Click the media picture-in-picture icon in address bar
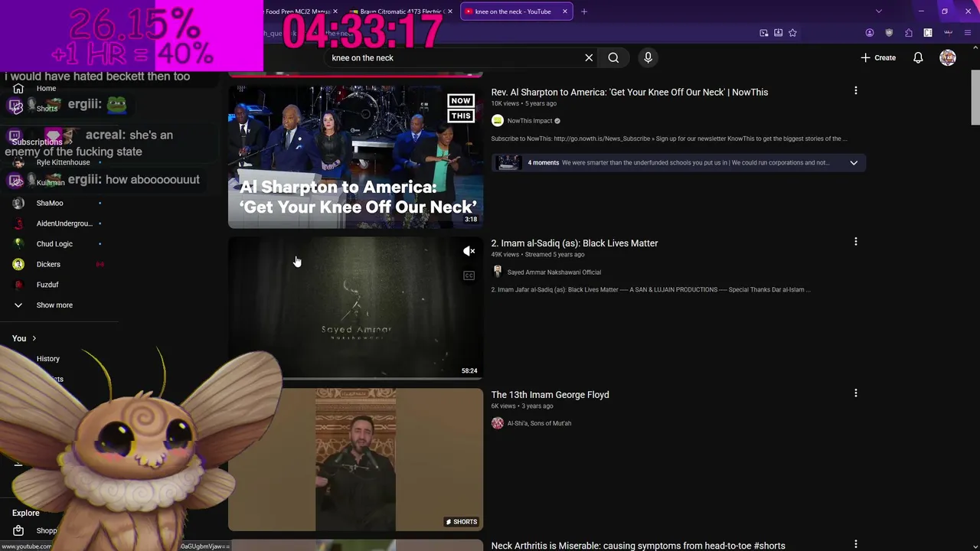This screenshot has width=980, height=551. click(764, 33)
